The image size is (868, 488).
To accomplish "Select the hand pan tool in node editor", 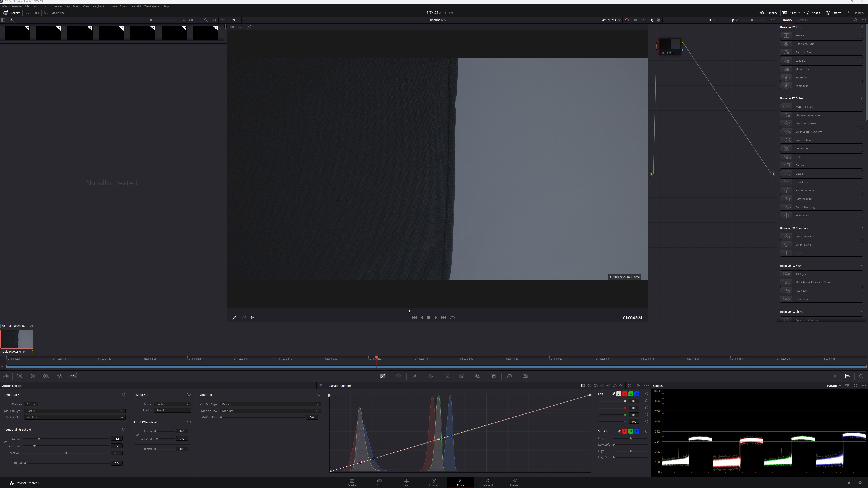I will (658, 20).
